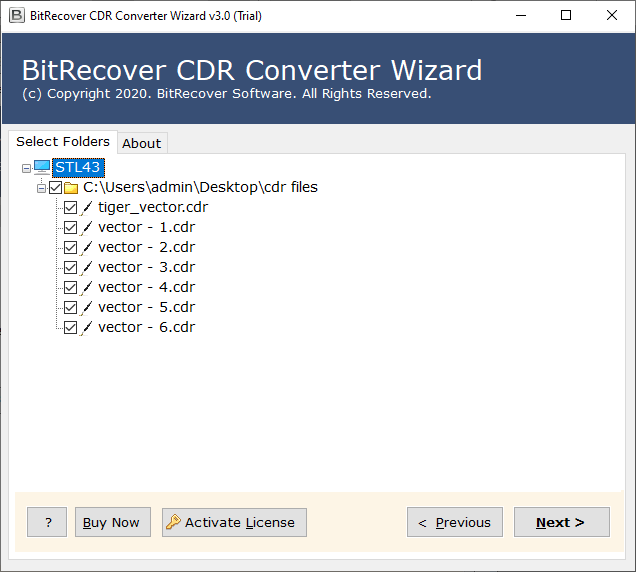Select the vector - 4.cdr file name
Image resolution: width=636 pixels, height=572 pixels.
[146, 287]
